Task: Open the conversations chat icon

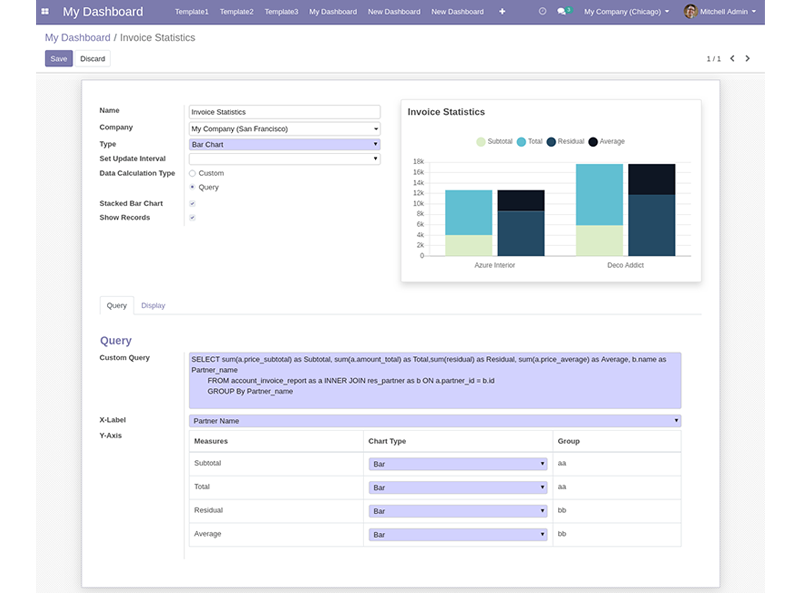Action: (563, 12)
